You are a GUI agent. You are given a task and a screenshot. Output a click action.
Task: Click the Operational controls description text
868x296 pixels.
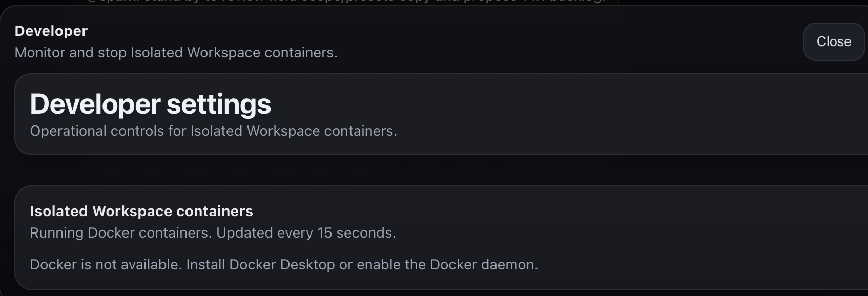click(x=214, y=131)
